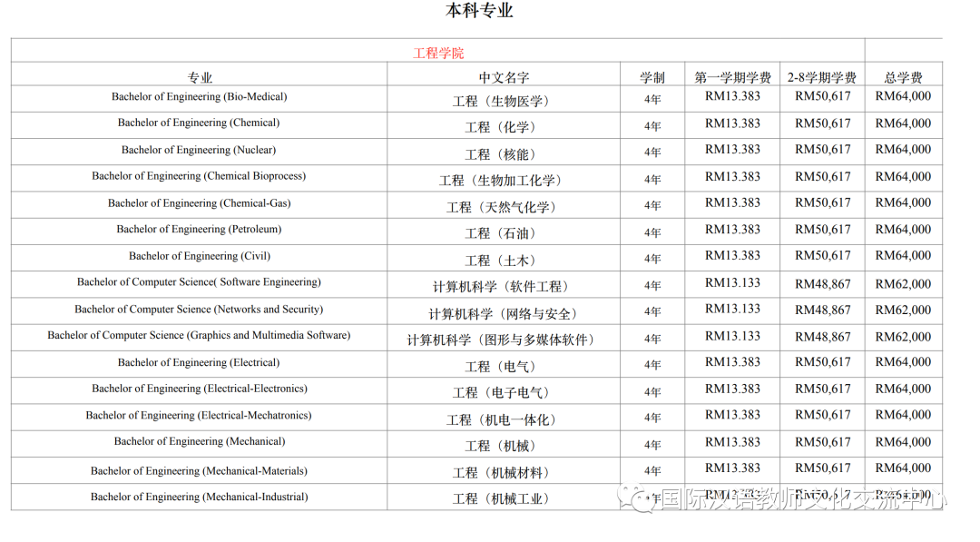
Task: Click RM48,867 in Networks and Security row
Action: click(822, 310)
